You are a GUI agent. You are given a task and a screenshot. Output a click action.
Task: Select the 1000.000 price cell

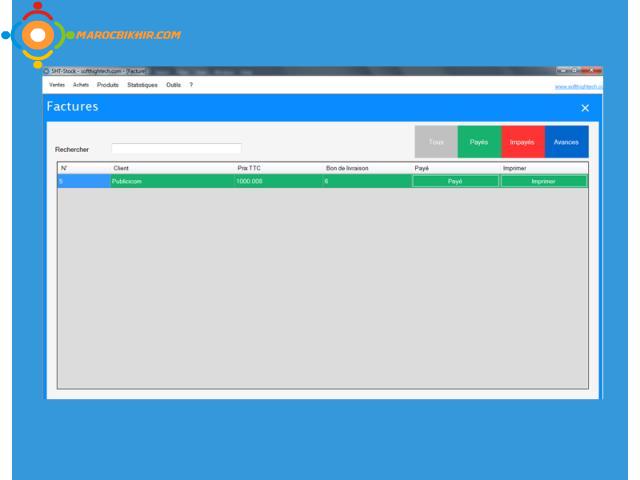pos(279,181)
